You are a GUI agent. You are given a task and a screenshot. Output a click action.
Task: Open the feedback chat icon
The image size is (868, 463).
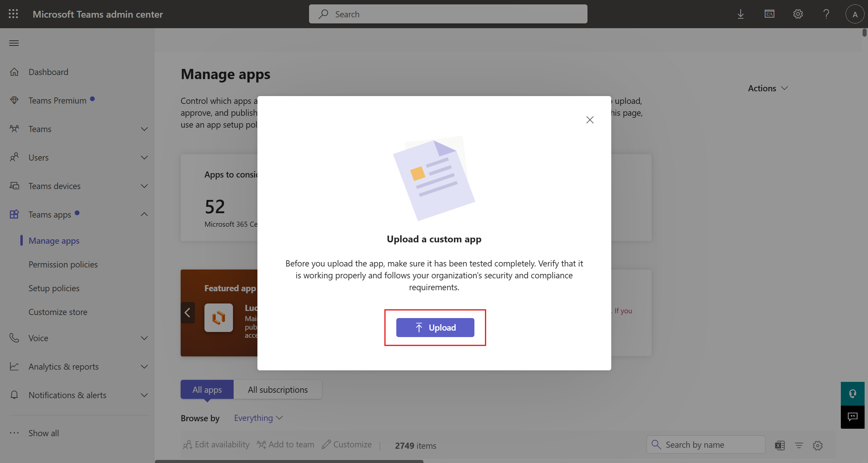(x=853, y=417)
